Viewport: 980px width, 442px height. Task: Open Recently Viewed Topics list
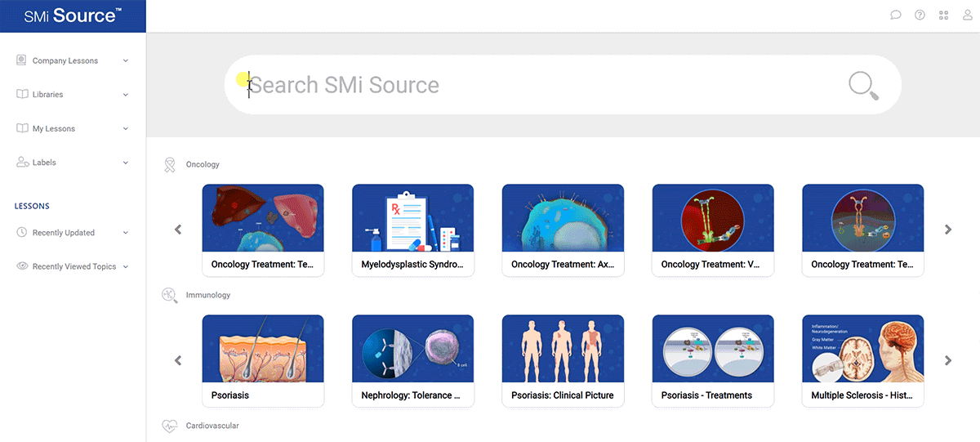pos(73,266)
